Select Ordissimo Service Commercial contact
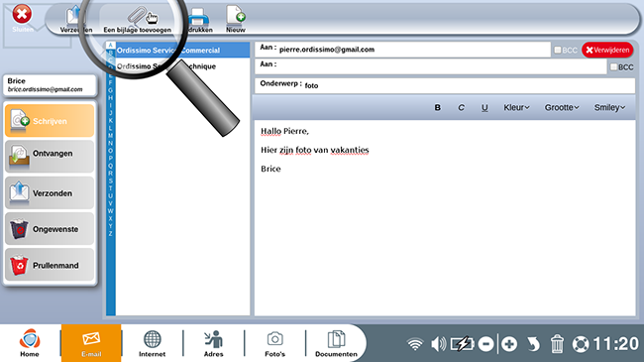The height and width of the screenshot is (362, 644). tap(182, 50)
